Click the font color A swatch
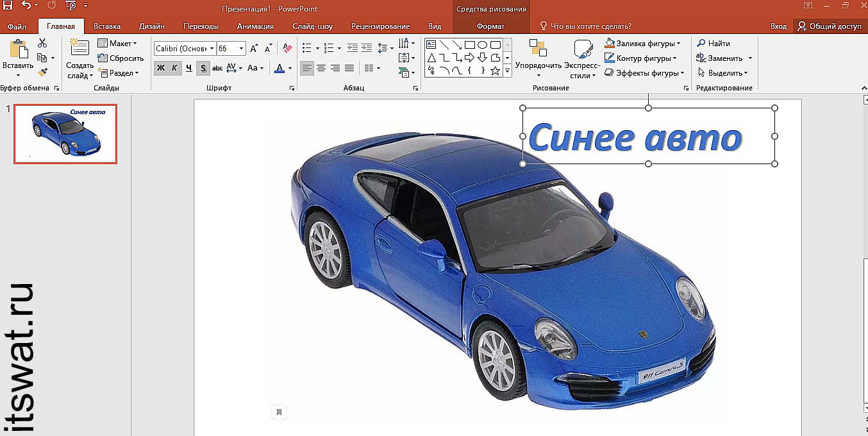868x436 pixels. click(x=279, y=68)
